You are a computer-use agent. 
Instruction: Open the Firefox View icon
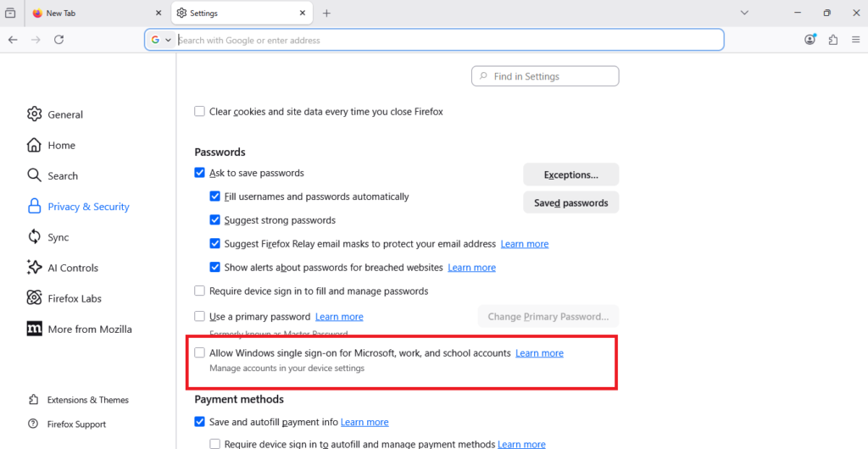[x=10, y=14]
